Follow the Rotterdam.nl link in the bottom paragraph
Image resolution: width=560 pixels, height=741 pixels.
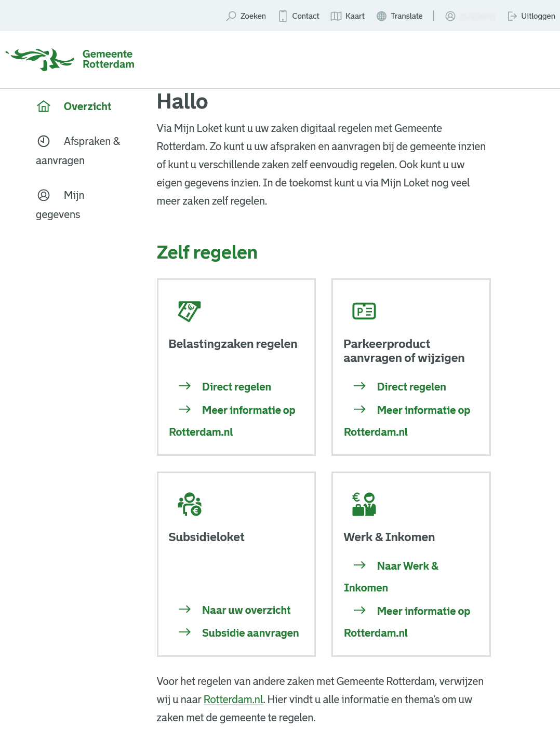(233, 699)
